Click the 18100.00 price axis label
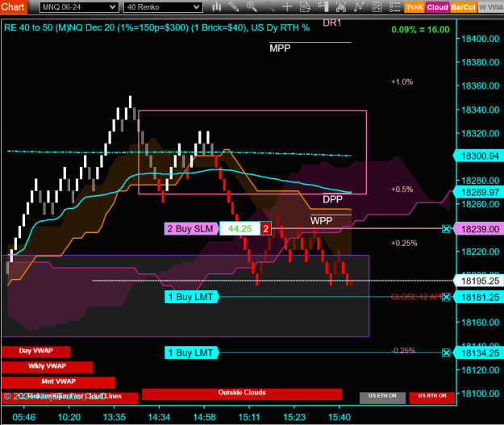The height and width of the screenshot is (425, 504). [481, 394]
